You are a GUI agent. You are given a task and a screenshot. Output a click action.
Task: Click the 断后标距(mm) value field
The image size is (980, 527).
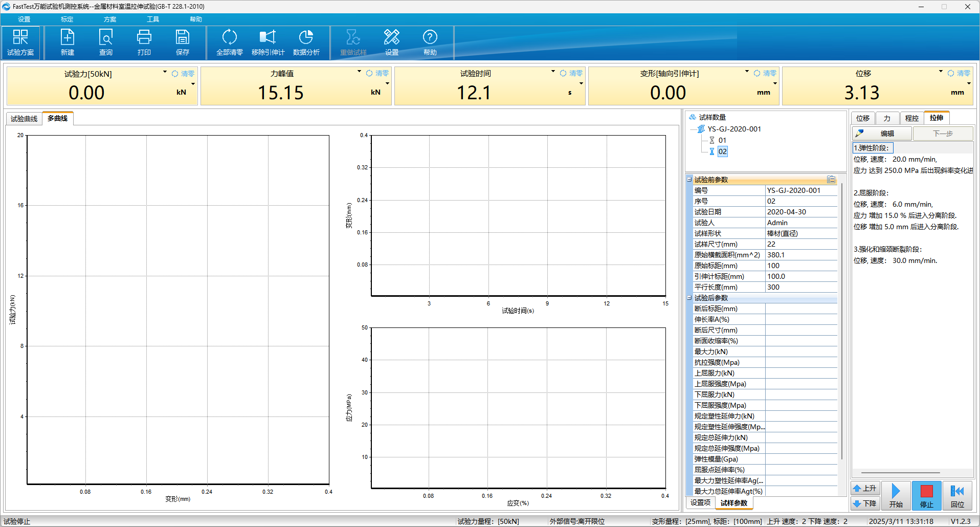tap(800, 309)
